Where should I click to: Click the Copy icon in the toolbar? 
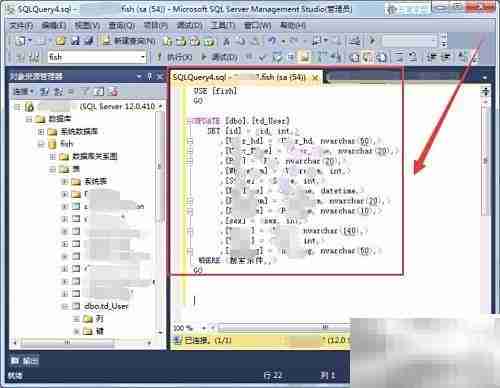(x=241, y=41)
